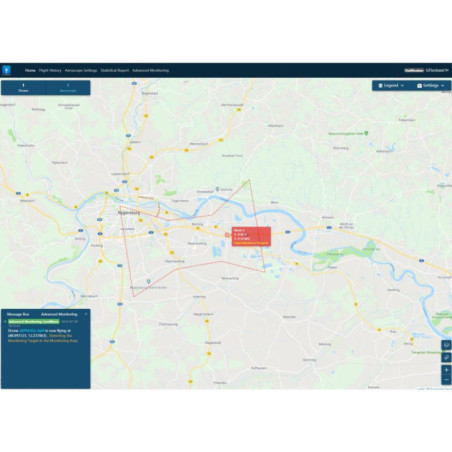452x452 pixels.
Task: Click the Walhalla location pin
Action: 217,189
